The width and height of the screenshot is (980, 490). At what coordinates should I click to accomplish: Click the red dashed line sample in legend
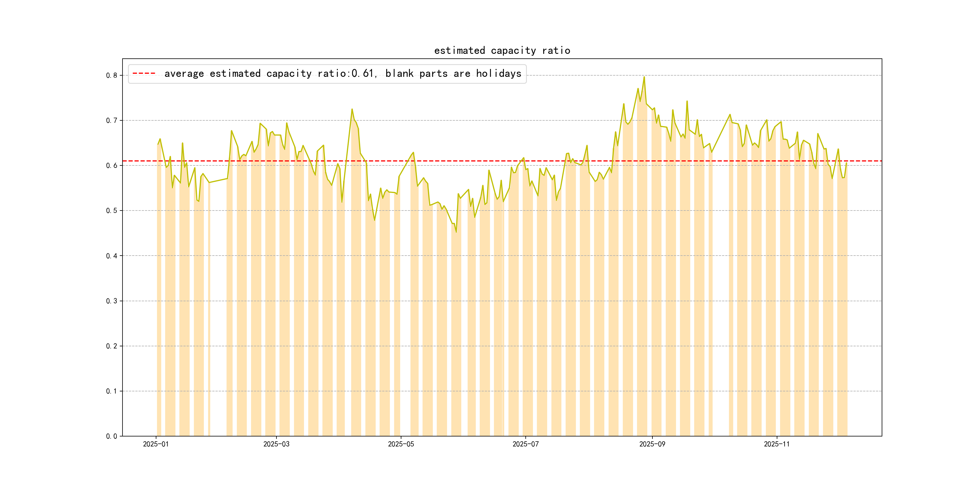(x=144, y=73)
